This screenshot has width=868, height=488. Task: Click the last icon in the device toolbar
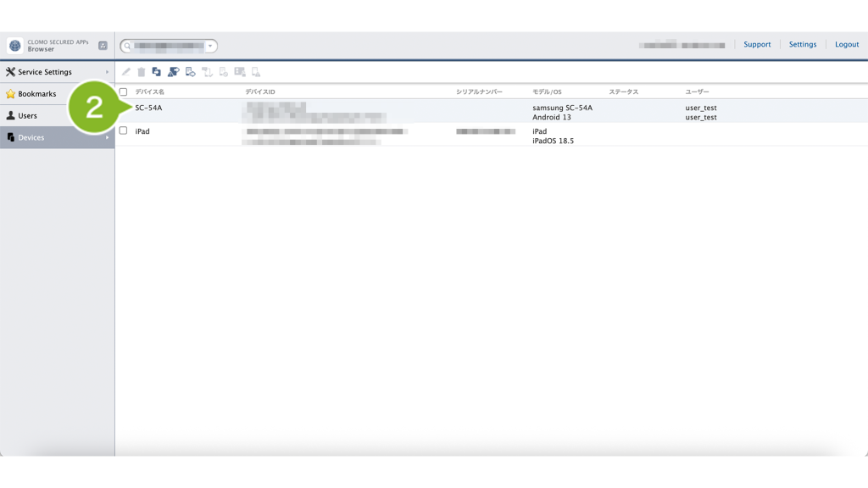point(256,72)
